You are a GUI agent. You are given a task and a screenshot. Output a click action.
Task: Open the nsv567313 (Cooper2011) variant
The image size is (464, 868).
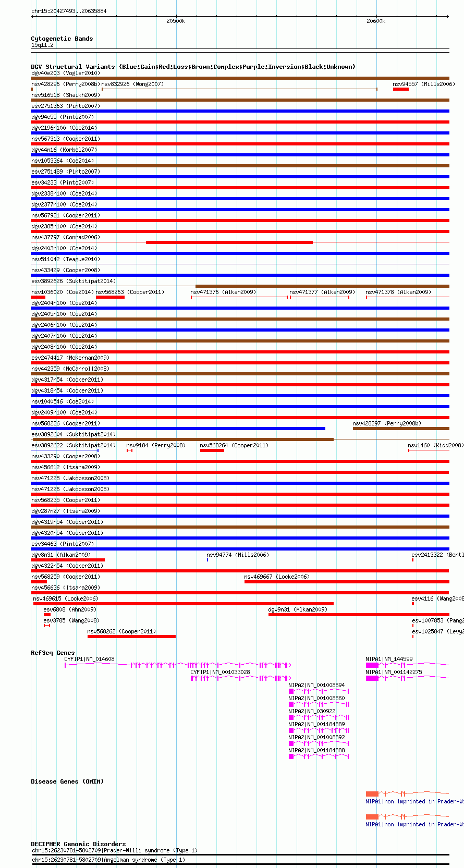click(x=65, y=139)
